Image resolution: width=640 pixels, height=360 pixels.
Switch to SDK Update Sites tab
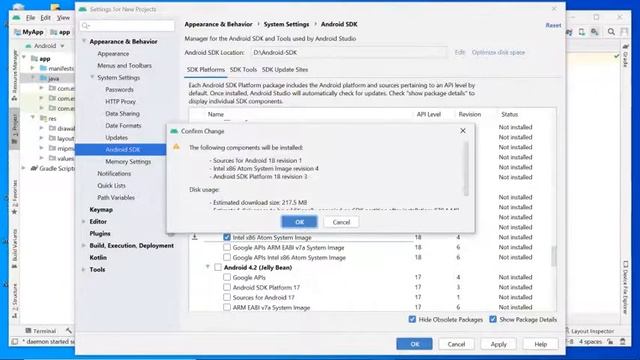pos(285,69)
